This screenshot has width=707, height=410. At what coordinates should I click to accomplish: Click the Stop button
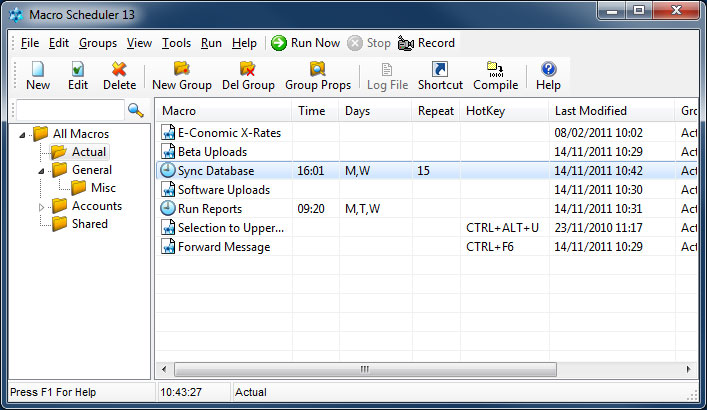pyautogui.click(x=369, y=43)
